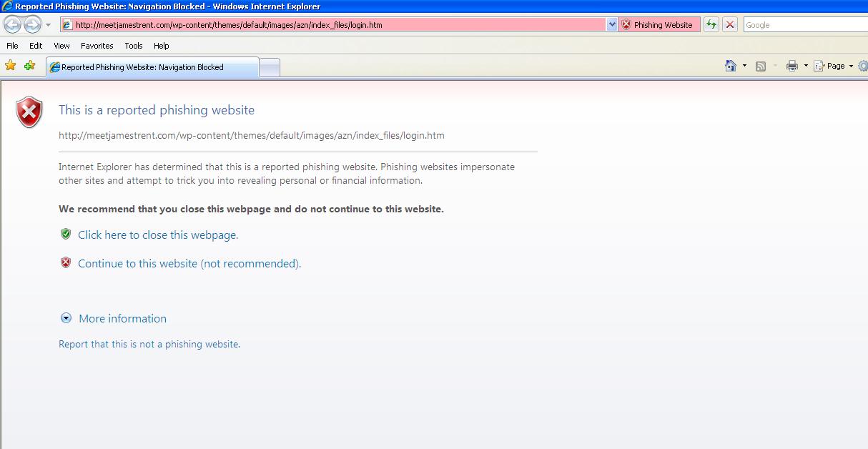Open the recent pages dropdown arrow

49,25
